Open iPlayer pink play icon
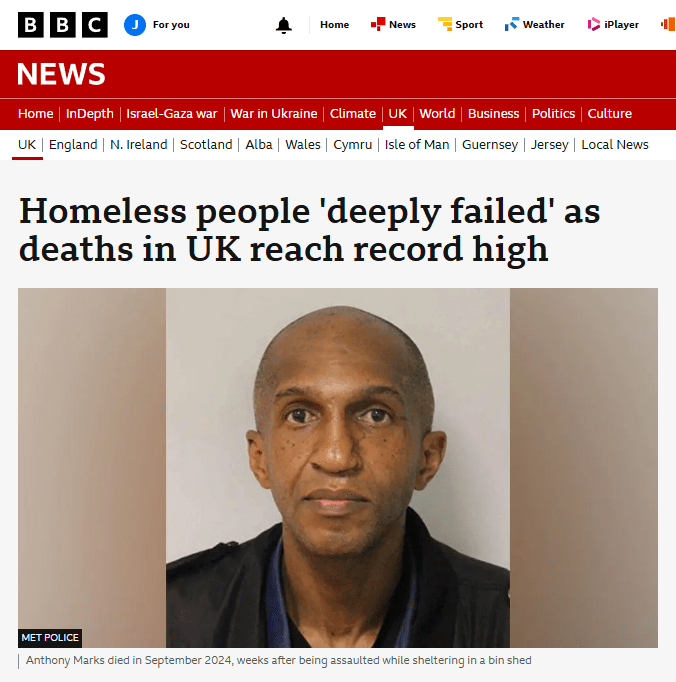 [x=593, y=24]
